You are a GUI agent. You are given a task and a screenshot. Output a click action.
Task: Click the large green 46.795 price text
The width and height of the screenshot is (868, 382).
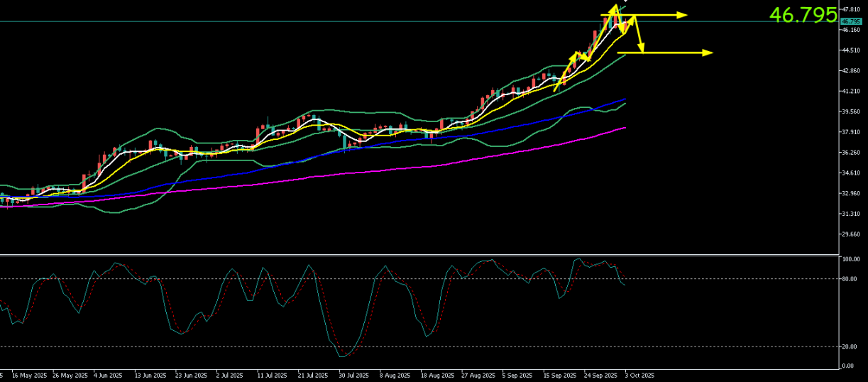click(803, 15)
